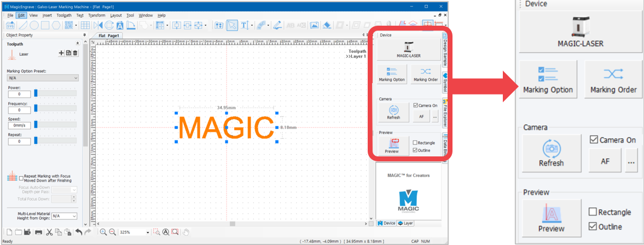Viewport: 644px width, 245px height.
Task: Adjust the Speed slider handle
Action: point(36,125)
